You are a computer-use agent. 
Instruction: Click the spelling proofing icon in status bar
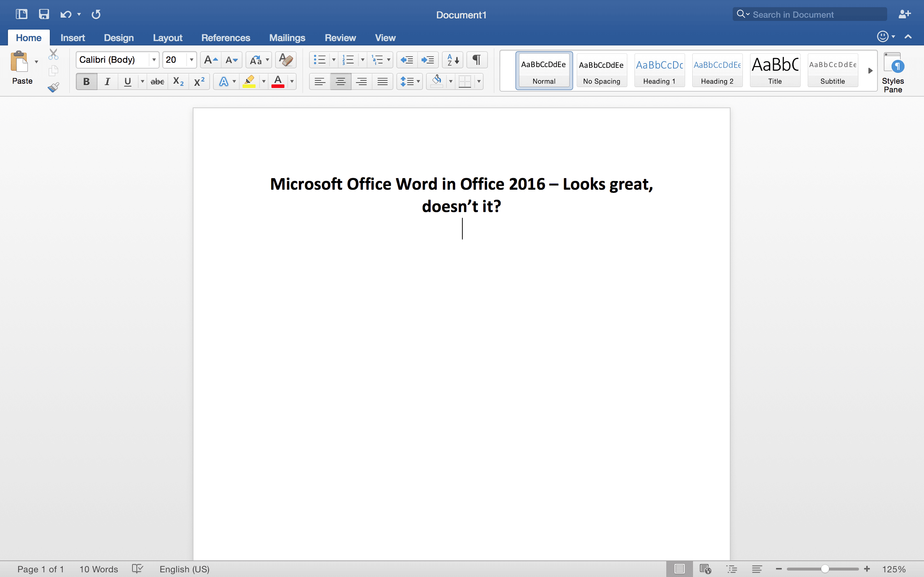click(137, 569)
